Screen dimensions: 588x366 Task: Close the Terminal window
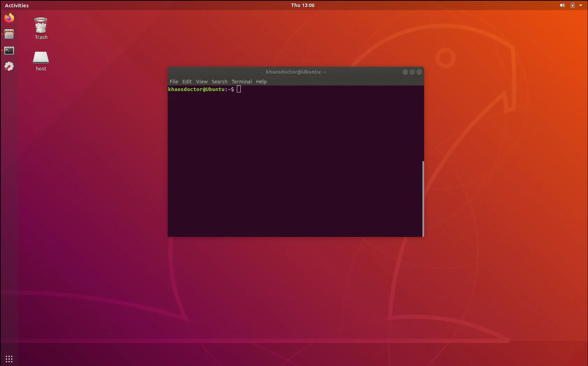(x=419, y=72)
